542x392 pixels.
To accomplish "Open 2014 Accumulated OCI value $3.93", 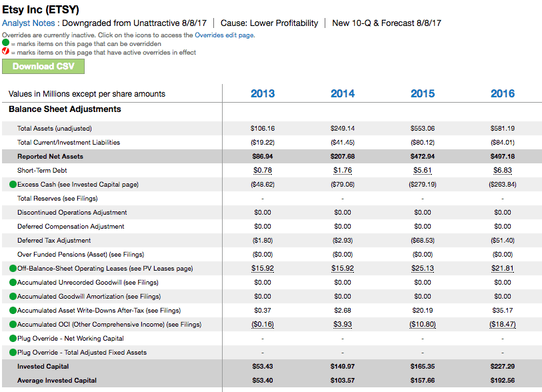I will click(343, 325).
